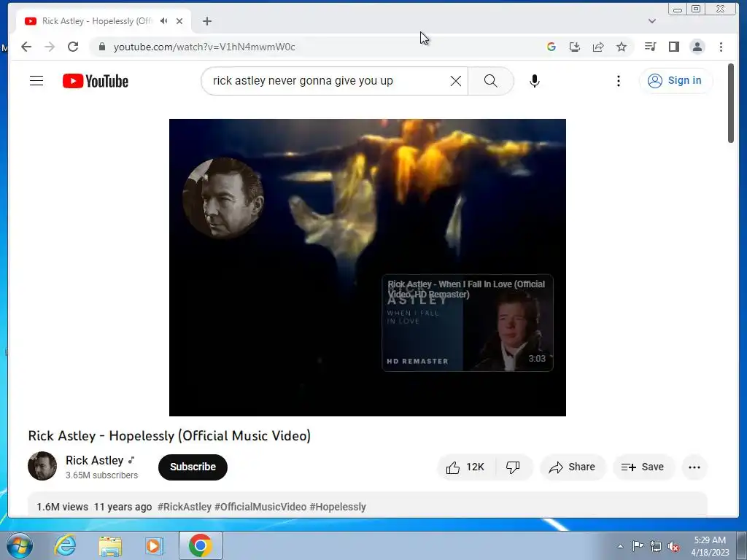Open the Chrome three-dot menu

(x=721, y=47)
